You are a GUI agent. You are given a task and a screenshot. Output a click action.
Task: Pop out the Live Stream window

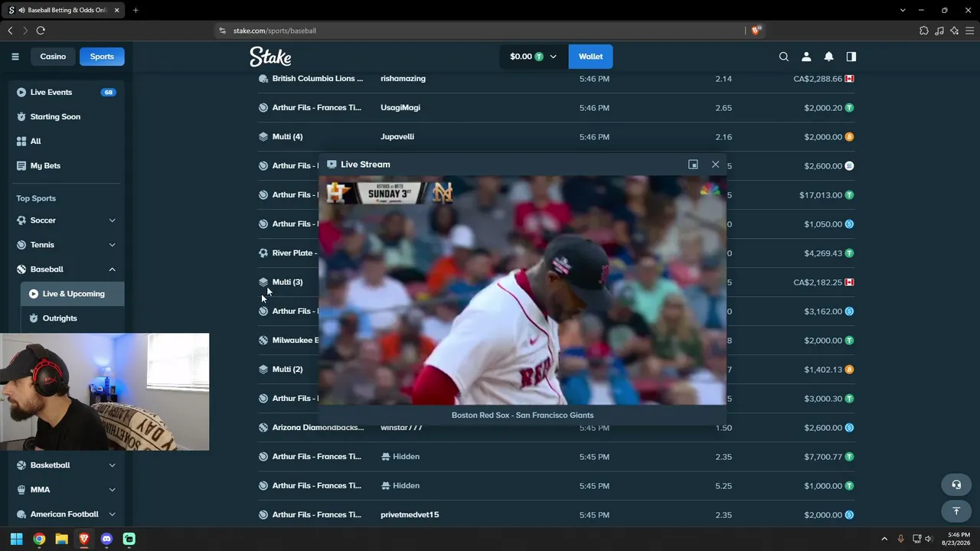point(693,165)
